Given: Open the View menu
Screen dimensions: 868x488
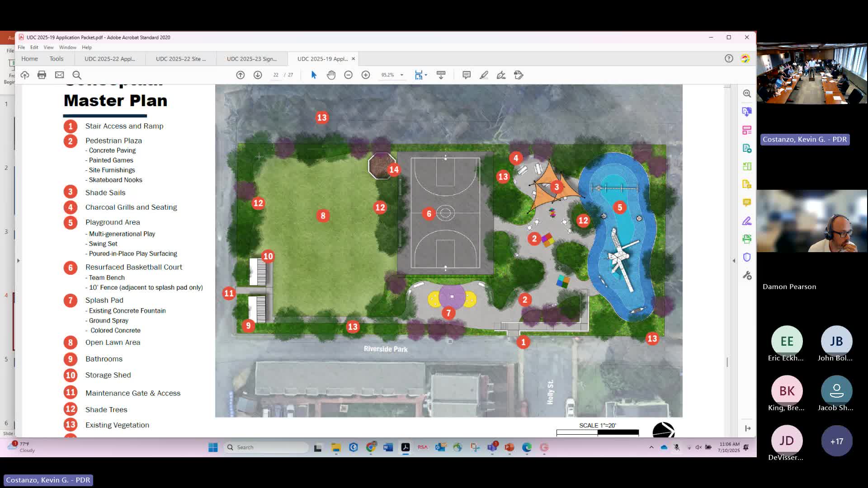Looking at the screenshot, I should (x=48, y=47).
